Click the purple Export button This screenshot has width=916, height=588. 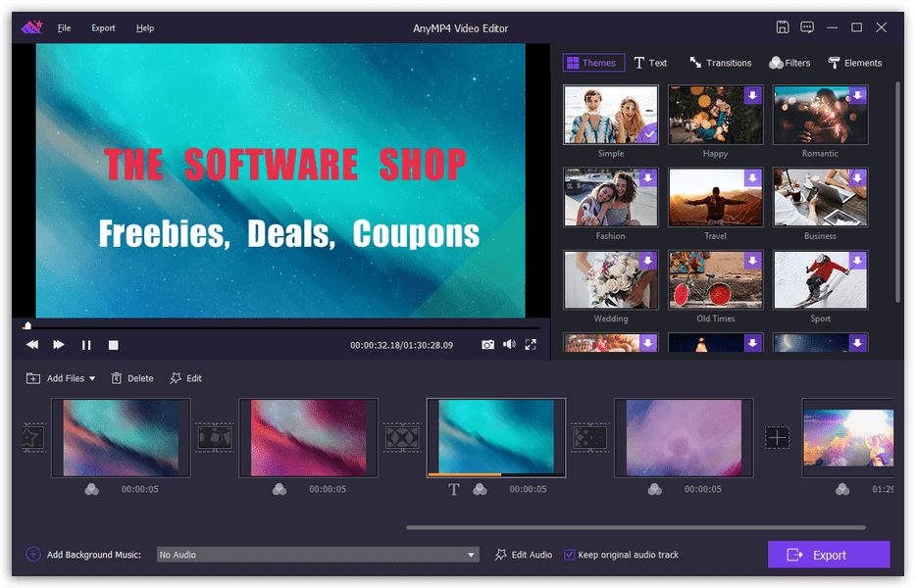tap(829, 555)
